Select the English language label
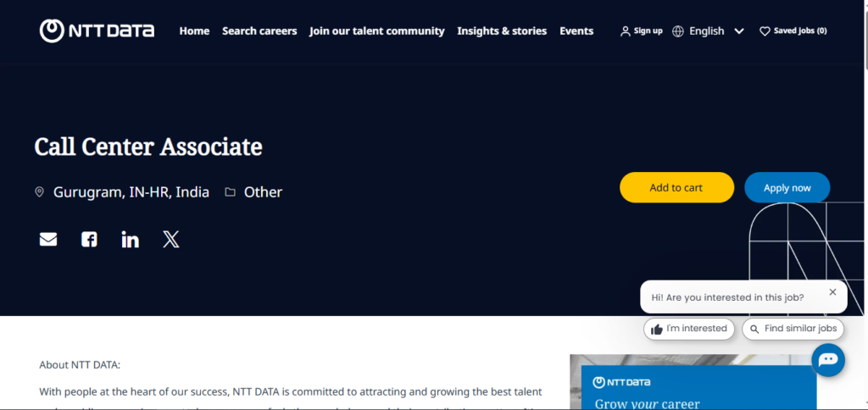The image size is (868, 410). (x=706, y=31)
